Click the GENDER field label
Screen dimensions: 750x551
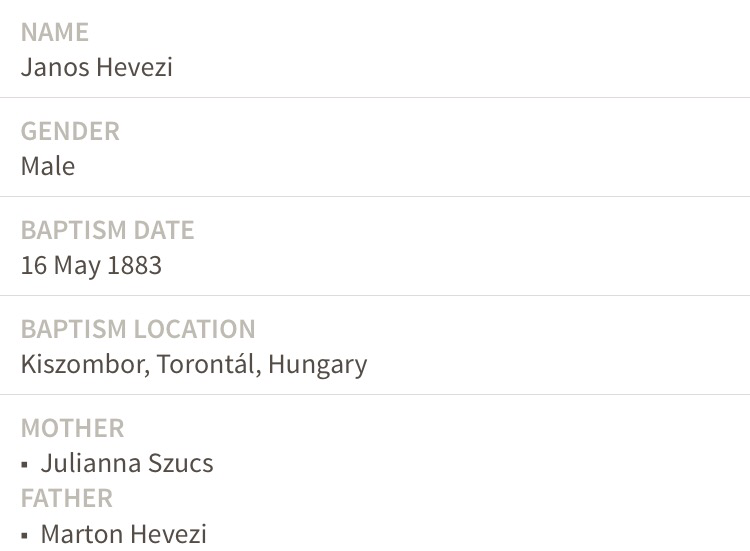(x=70, y=131)
